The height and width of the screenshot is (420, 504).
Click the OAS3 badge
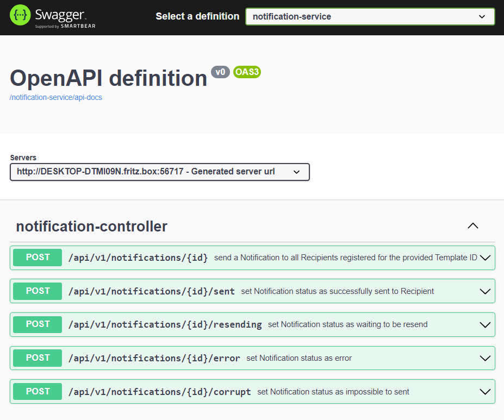pos(247,72)
